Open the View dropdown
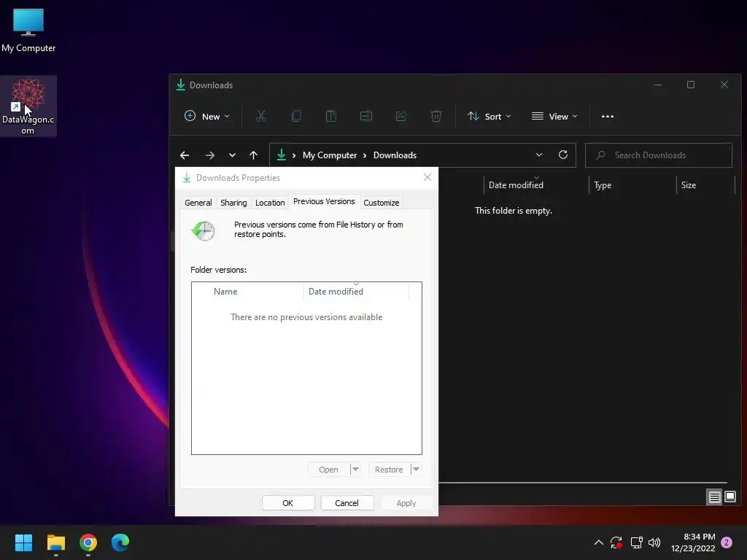 coord(554,116)
